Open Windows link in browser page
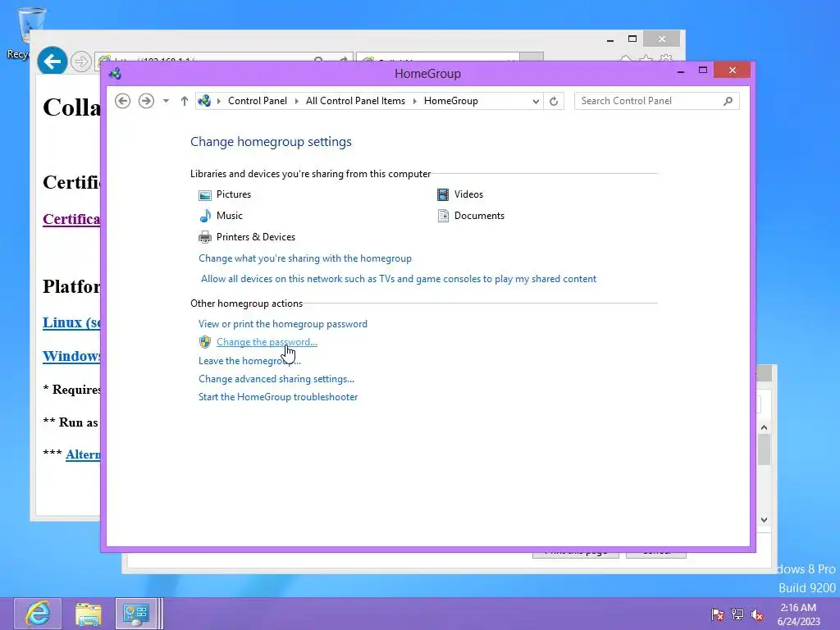 (71, 356)
